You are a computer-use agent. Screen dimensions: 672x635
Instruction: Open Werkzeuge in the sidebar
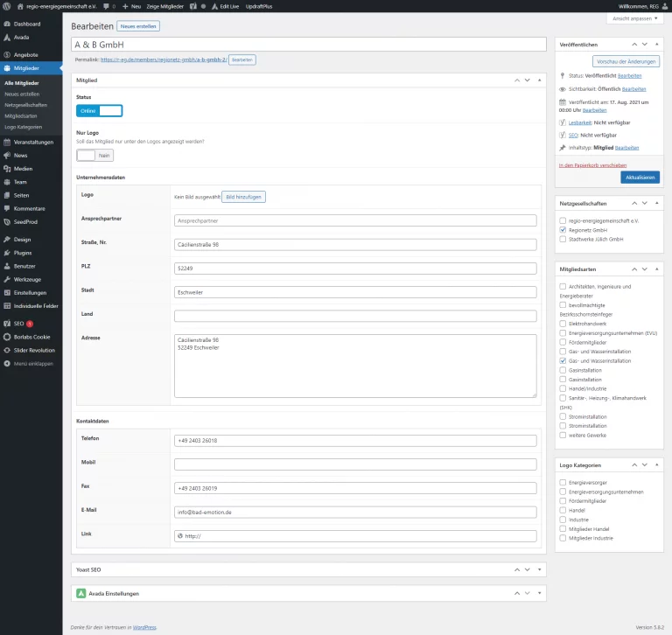(x=27, y=279)
